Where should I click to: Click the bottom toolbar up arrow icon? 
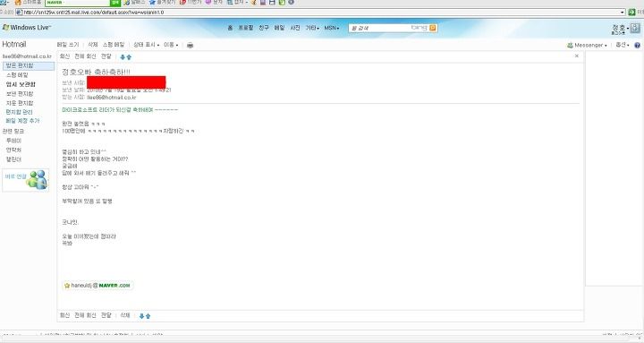[148, 315]
